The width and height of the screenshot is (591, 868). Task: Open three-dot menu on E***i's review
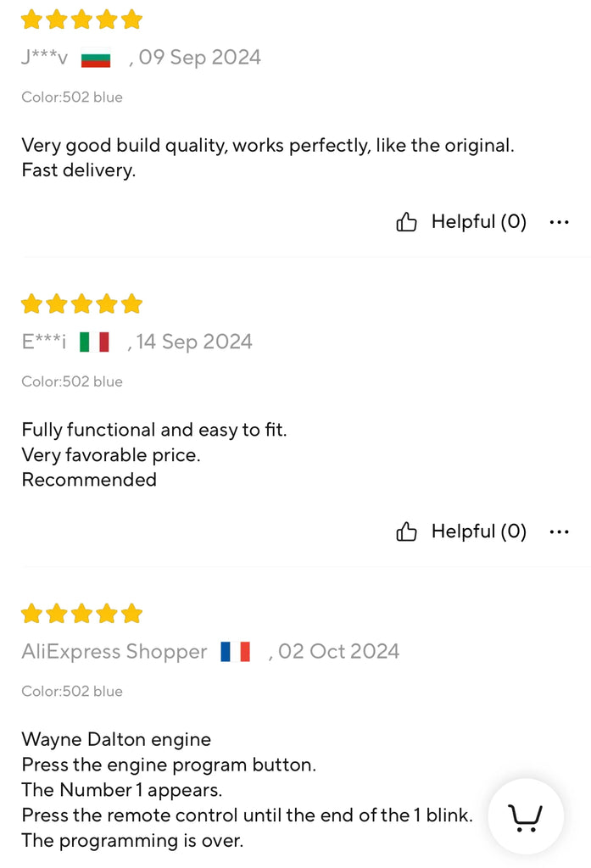click(559, 531)
